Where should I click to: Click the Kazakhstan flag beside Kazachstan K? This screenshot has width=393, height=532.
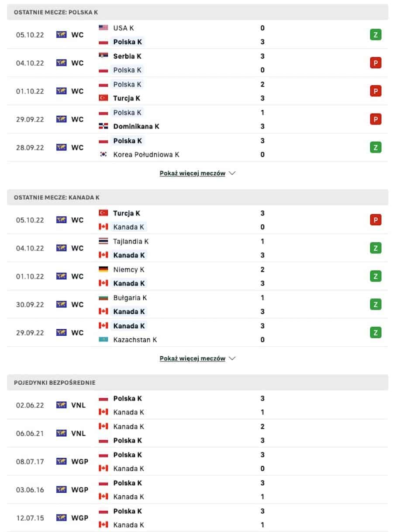(x=103, y=340)
